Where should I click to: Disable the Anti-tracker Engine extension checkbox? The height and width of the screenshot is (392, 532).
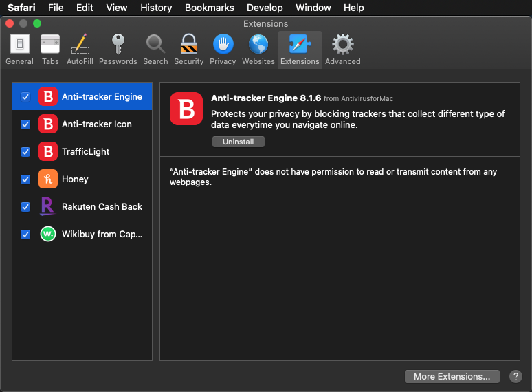tap(25, 97)
